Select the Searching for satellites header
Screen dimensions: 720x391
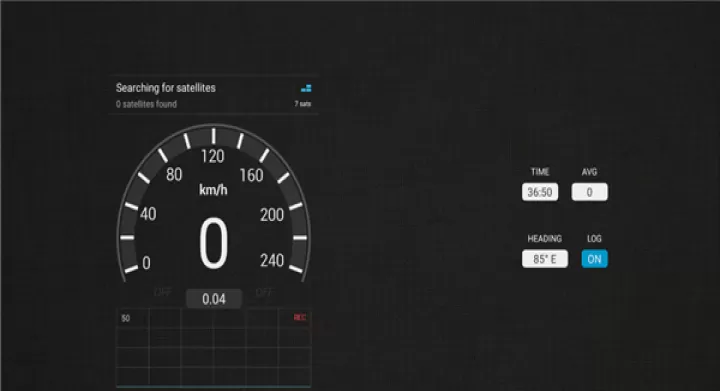[166, 88]
